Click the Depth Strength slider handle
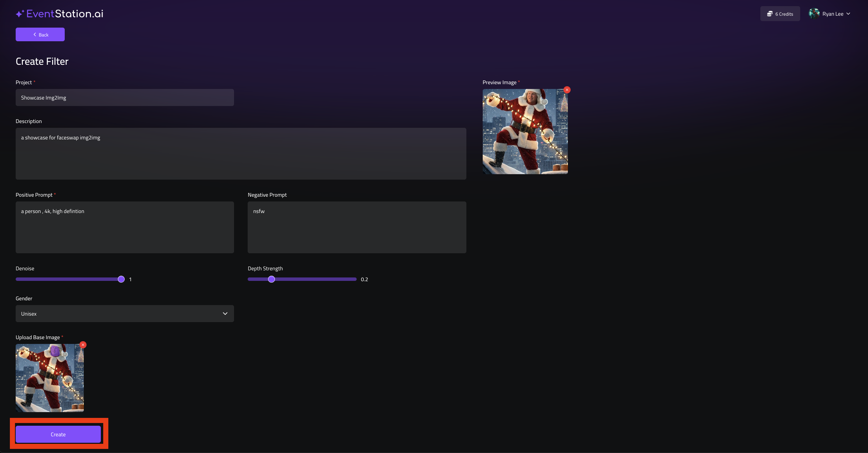 272,279
